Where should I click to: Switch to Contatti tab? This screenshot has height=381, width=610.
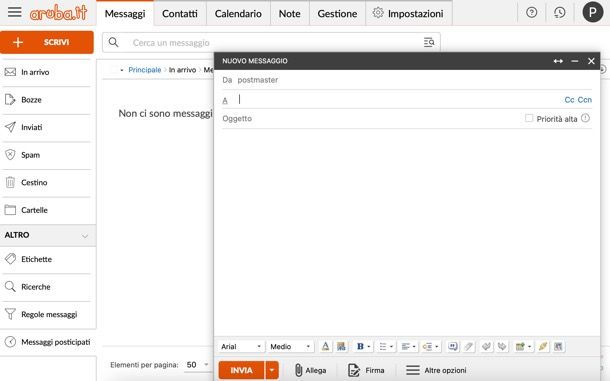point(180,14)
